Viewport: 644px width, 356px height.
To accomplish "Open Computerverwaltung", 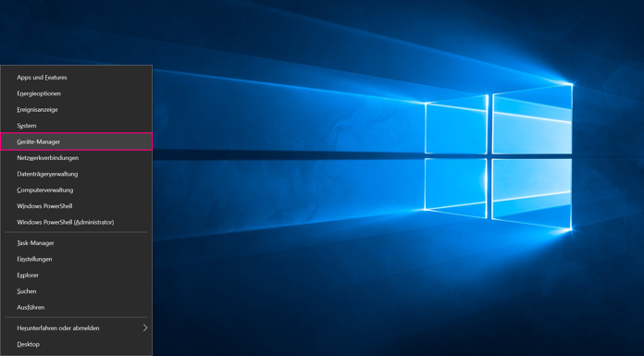I will point(77,190).
